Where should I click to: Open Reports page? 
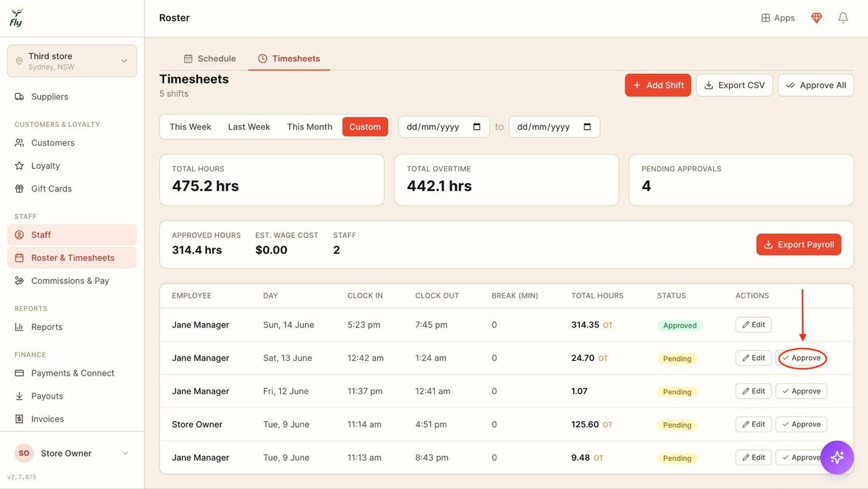point(72,327)
